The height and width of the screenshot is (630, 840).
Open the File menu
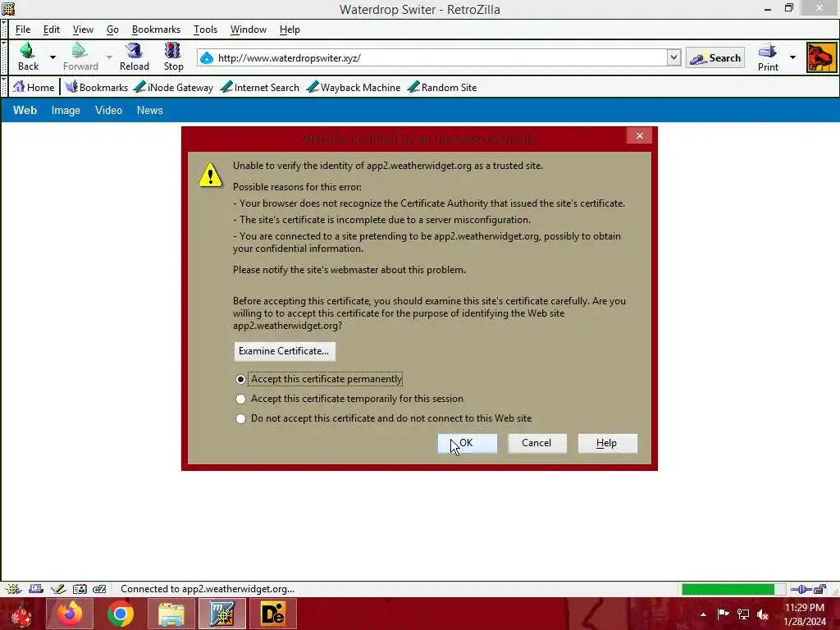[23, 30]
